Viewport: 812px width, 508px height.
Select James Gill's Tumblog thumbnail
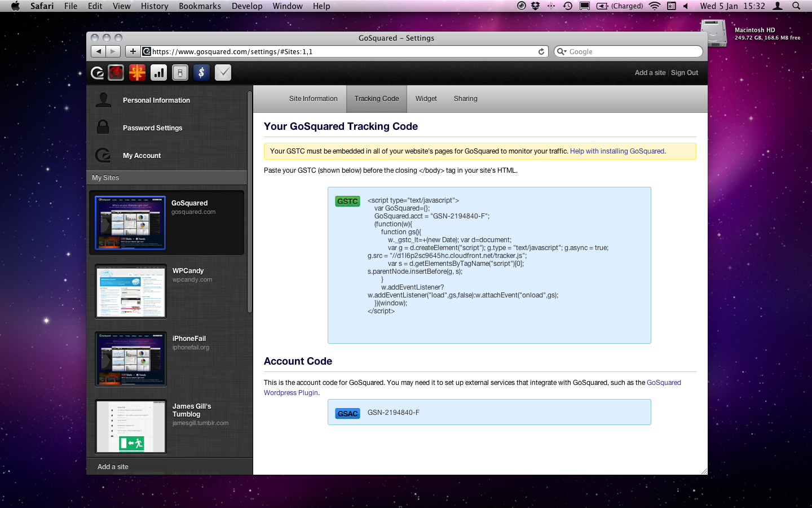tap(130, 427)
